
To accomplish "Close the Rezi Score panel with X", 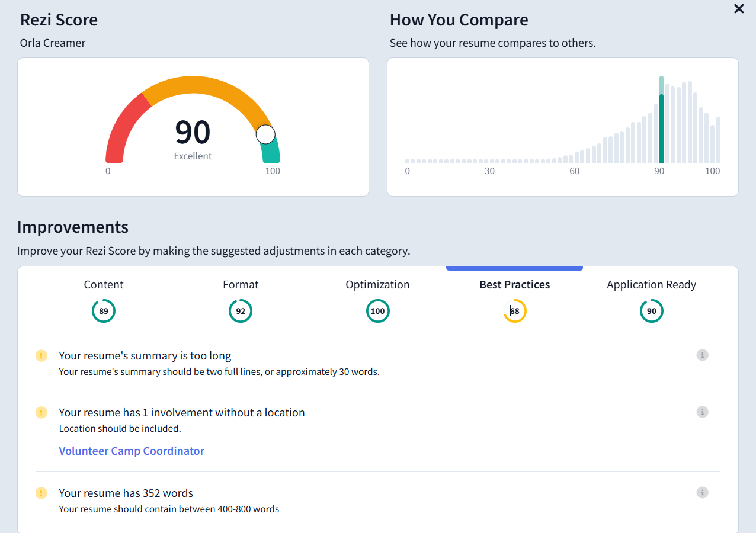I will tap(739, 9).
